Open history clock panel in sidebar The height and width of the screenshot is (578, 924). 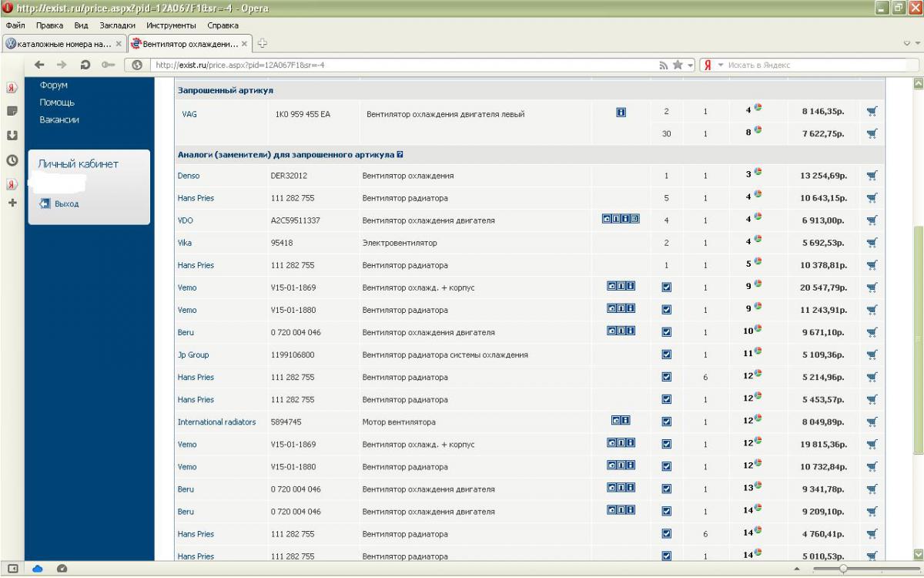tap(12, 160)
